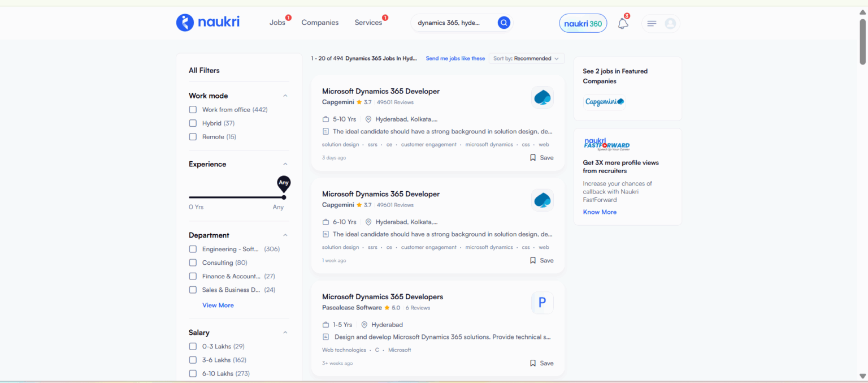
Task: Check 0-3 Lakhs salary filter
Action: coord(193,346)
